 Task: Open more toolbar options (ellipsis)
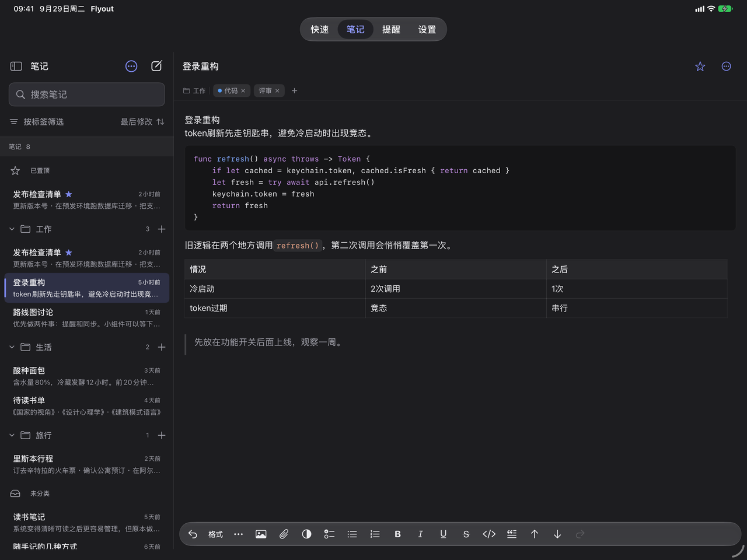pos(238,534)
